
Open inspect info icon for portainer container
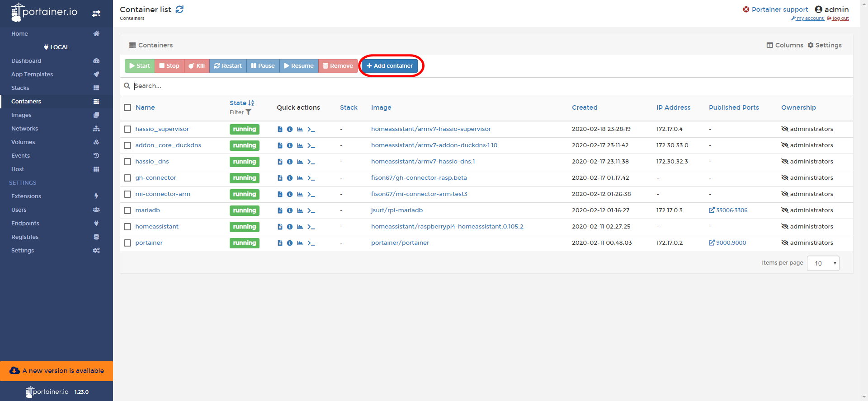(290, 243)
